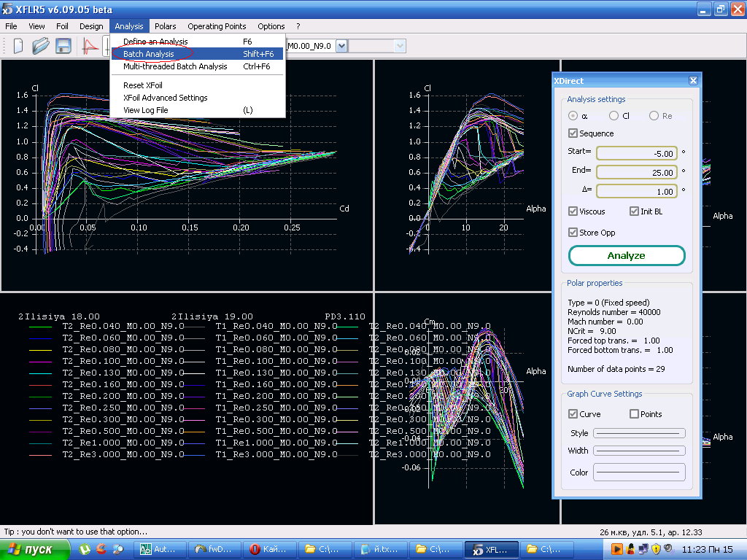Click the curve Color swatch button

click(x=639, y=472)
